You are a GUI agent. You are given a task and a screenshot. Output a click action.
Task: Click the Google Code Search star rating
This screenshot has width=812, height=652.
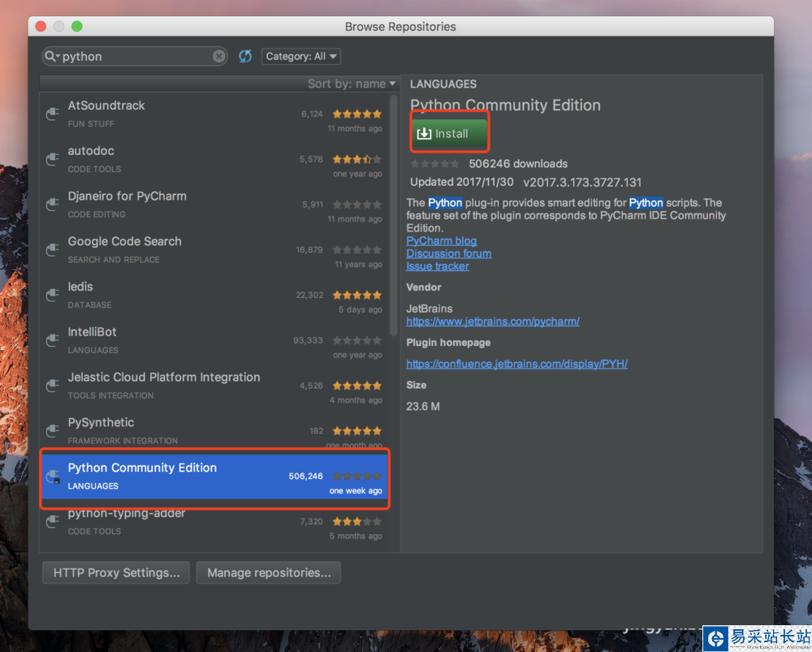(356, 249)
